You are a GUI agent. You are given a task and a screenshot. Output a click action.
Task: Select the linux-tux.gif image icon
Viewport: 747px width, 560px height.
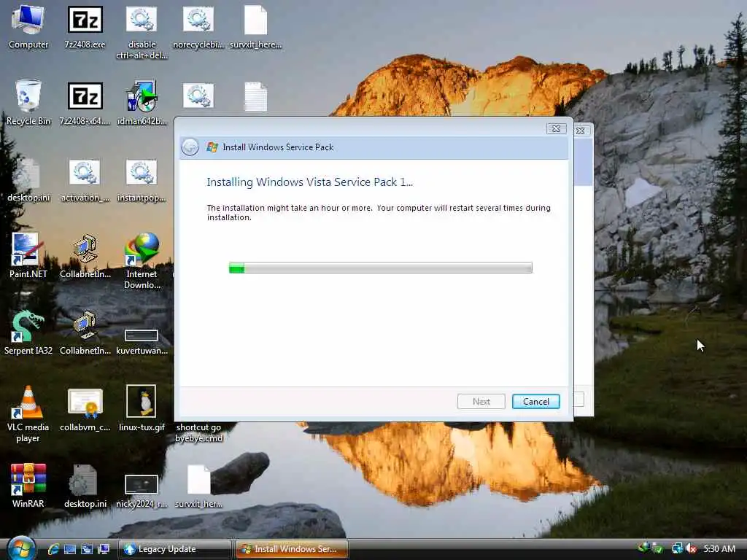point(142,408)
